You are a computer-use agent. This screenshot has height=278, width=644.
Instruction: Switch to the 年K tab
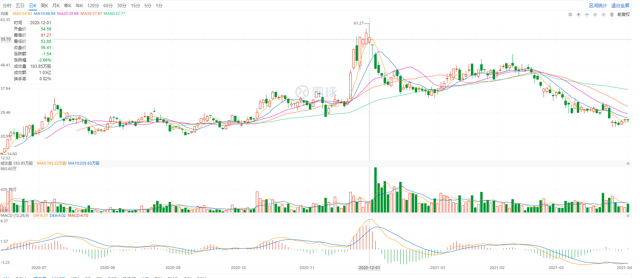pyautogui.click(x=80, y=6)
